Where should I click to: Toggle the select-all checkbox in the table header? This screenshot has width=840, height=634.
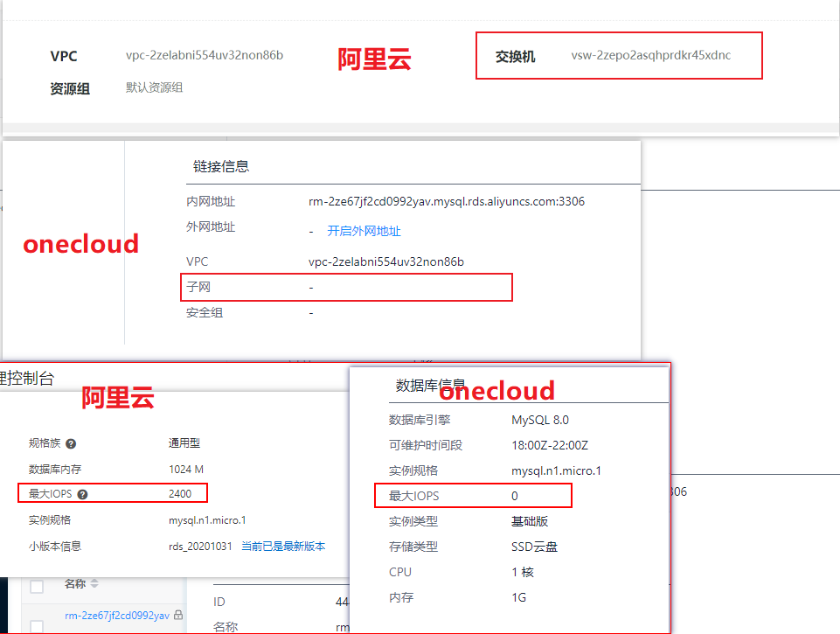pyautogui.click(x=37, y=584)
